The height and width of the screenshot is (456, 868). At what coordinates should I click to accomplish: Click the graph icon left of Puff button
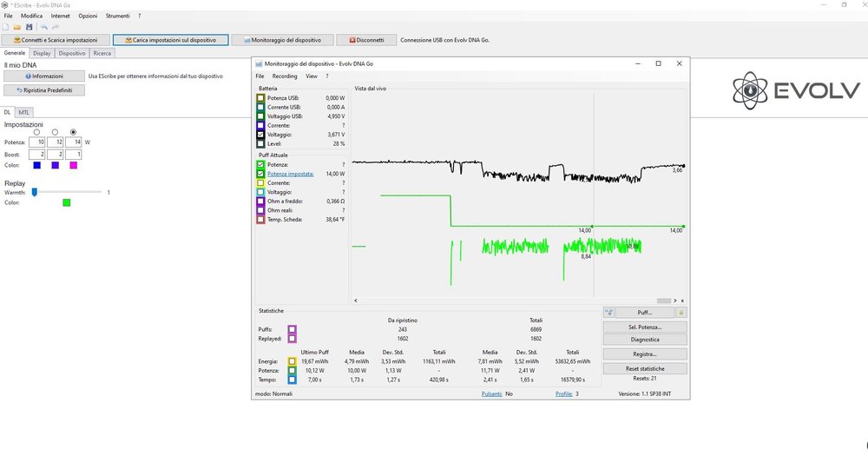pyautogui.click(x=608, y=313)
